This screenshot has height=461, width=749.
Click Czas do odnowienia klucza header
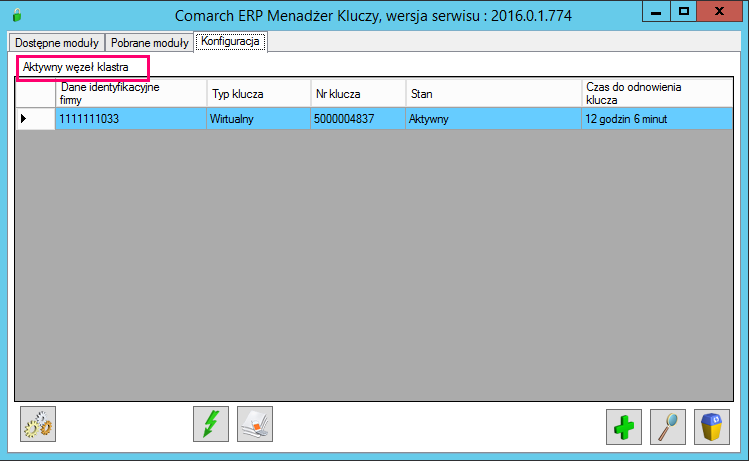[657, 93]
